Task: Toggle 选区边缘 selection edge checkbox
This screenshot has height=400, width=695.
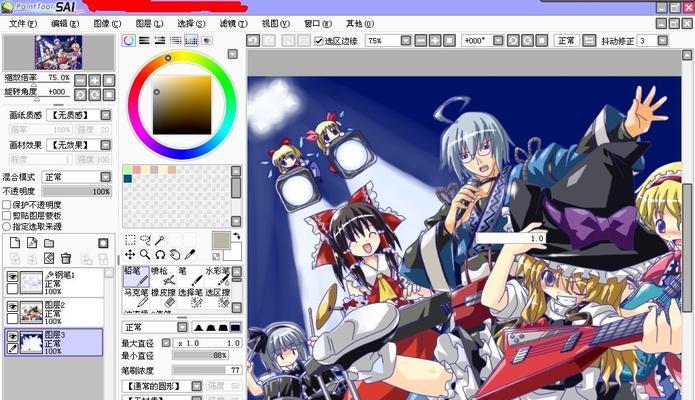Action: point(318,41)
